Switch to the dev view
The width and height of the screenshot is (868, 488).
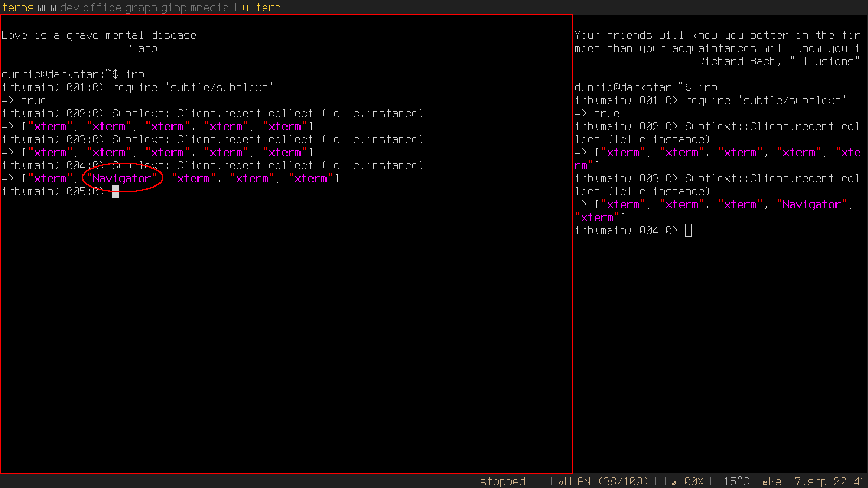tap(69, 8)
